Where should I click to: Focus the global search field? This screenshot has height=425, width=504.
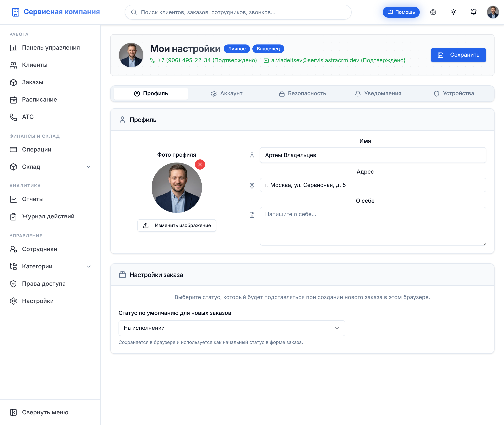238,12
